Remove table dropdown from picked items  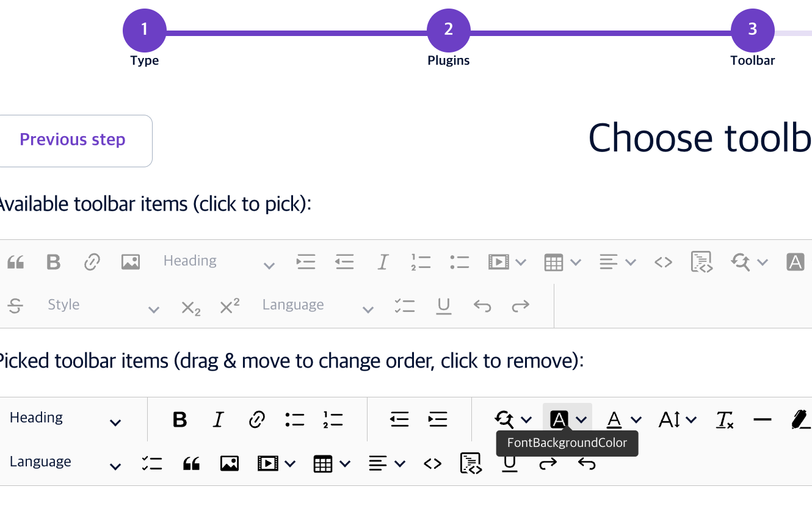(x=332, y=463)
